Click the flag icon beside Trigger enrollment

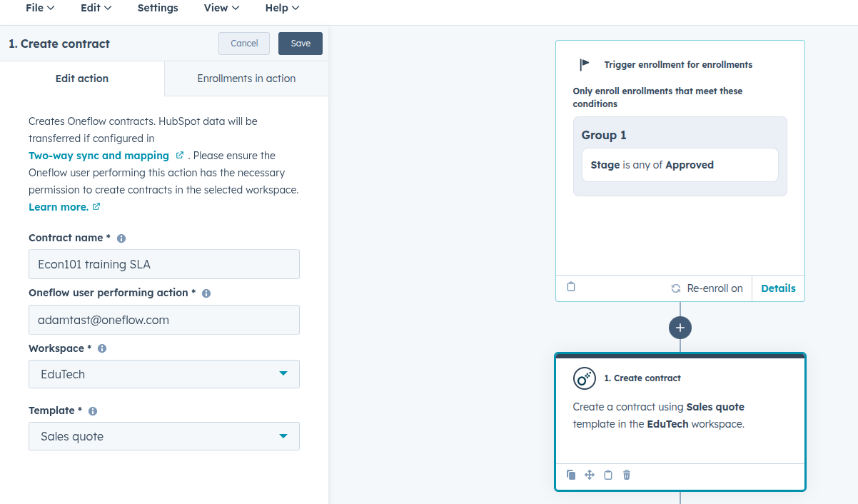pos(585,64)
